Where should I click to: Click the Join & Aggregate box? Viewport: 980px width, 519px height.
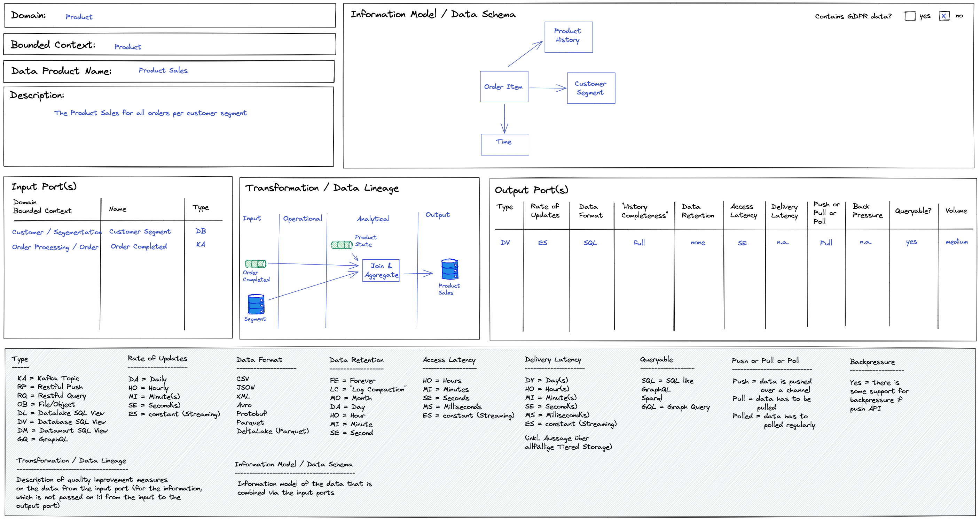click(381, 270)
